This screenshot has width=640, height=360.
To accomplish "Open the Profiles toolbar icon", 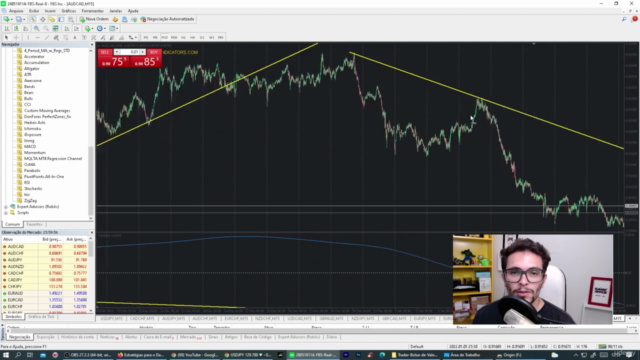I will coord(19,19).
